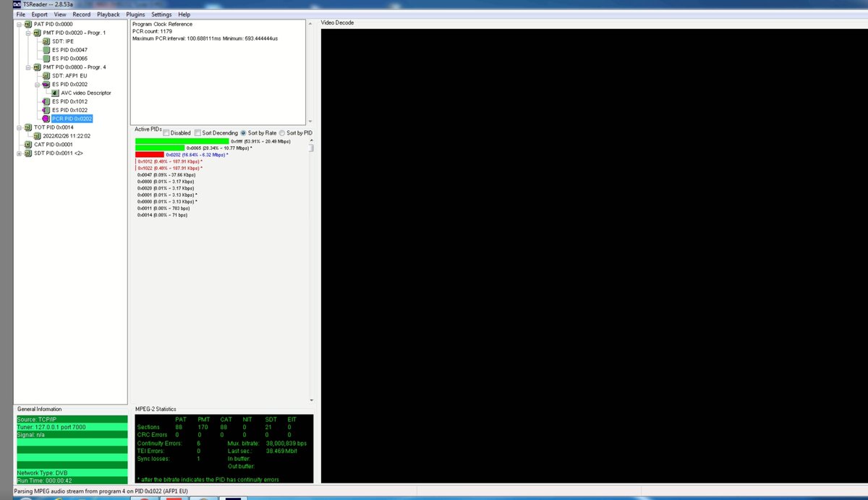Select the SDT: AFP1 EU tree item
The height and width of the screenshot is (500, 868).
click(x=68, y=75)
